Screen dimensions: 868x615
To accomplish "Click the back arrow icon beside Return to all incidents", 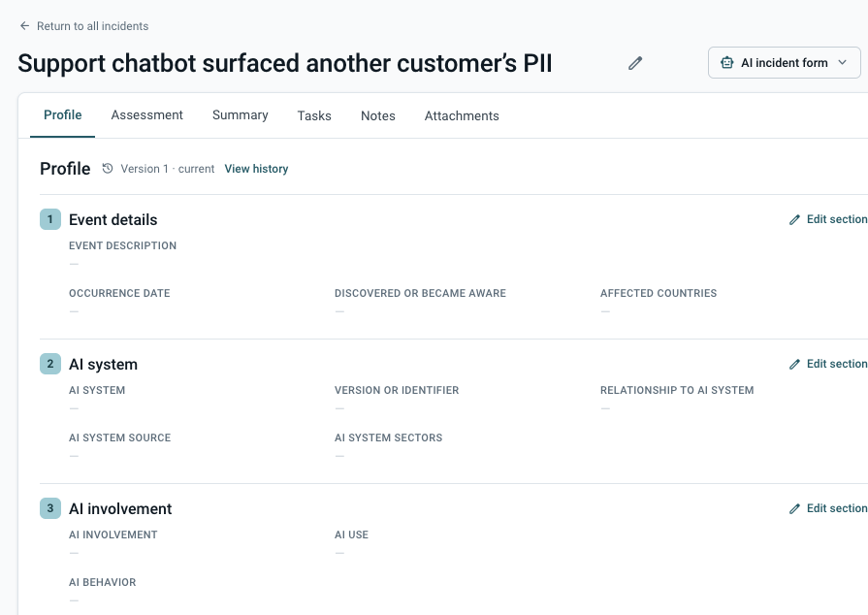I will (x=24, y=26).
